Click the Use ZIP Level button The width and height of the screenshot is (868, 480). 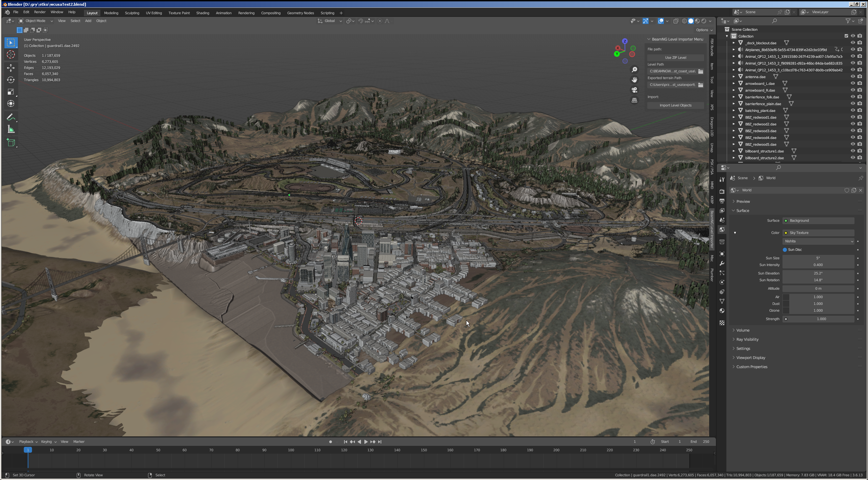[675, 57]
